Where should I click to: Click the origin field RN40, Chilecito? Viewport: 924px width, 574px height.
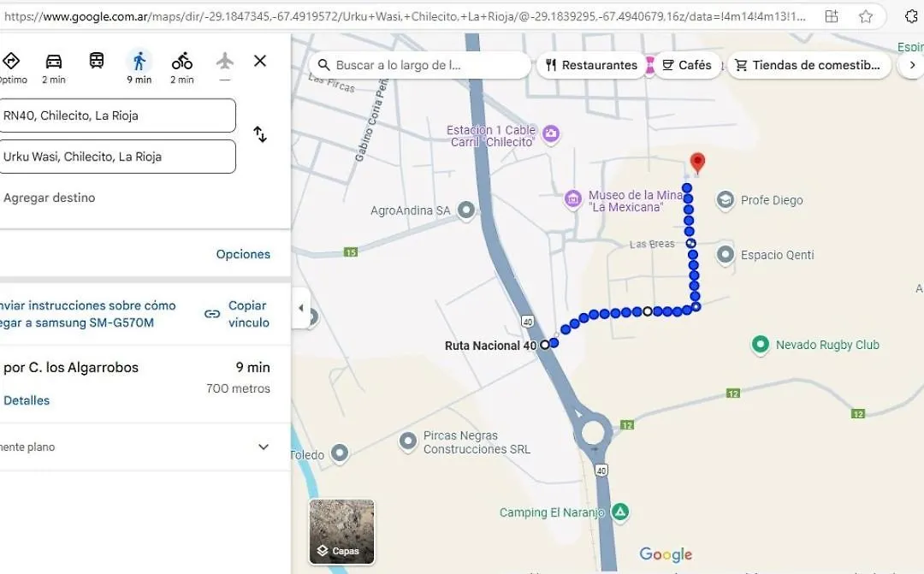point(116,115)
